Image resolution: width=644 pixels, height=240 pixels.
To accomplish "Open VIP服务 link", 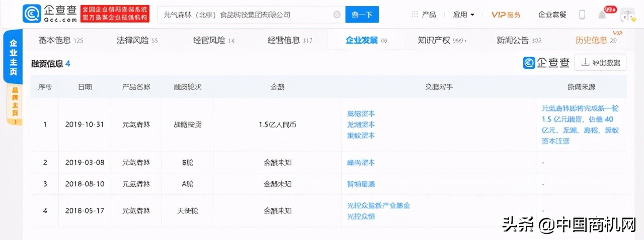I will [x=506, y=15].
